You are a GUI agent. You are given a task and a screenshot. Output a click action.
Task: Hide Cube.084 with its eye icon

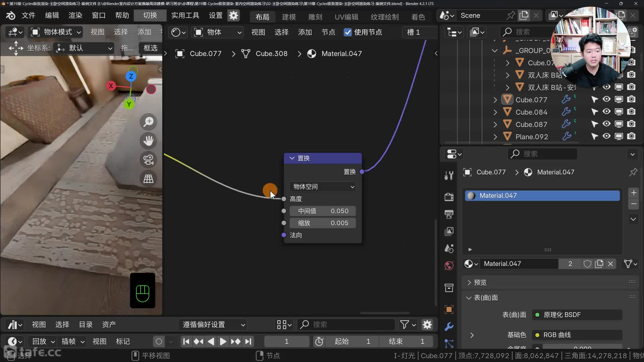pos(606,112)
